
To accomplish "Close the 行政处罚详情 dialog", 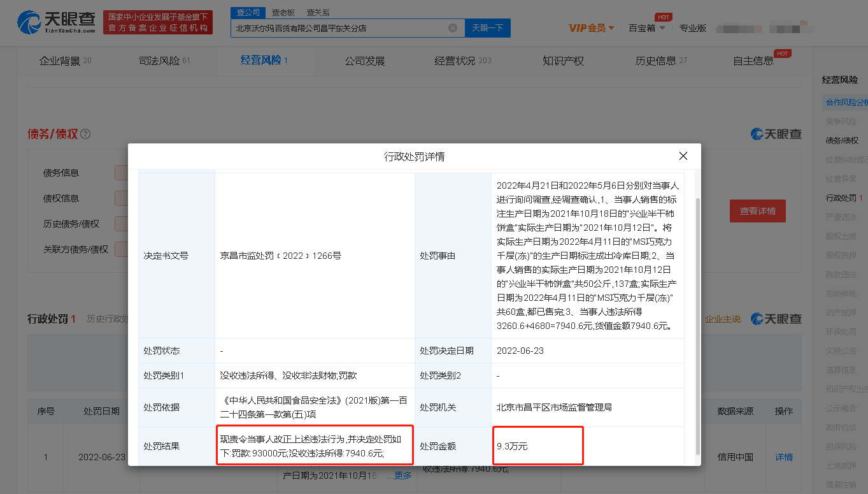I will point(683,156).
